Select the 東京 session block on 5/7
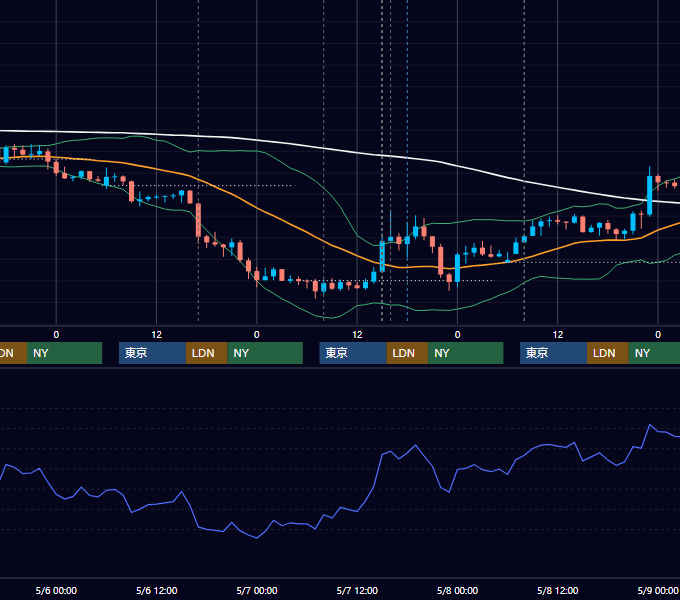The image size is (680, 600). point(353,353)
